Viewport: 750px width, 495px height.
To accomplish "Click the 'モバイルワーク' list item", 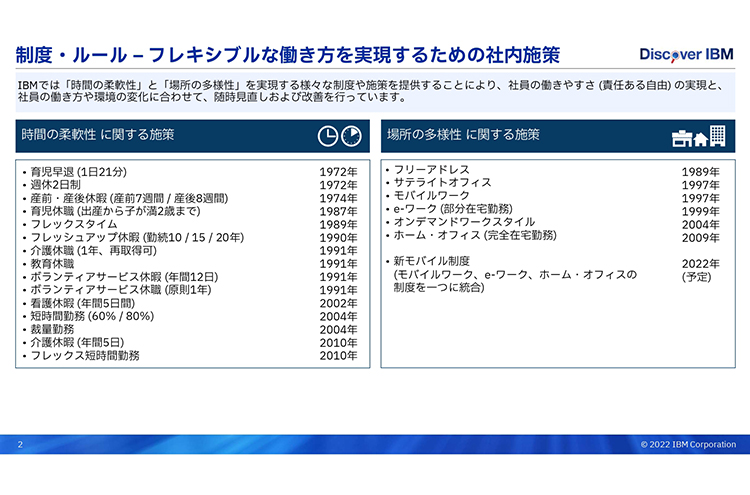I will click(x=431, y=196).
